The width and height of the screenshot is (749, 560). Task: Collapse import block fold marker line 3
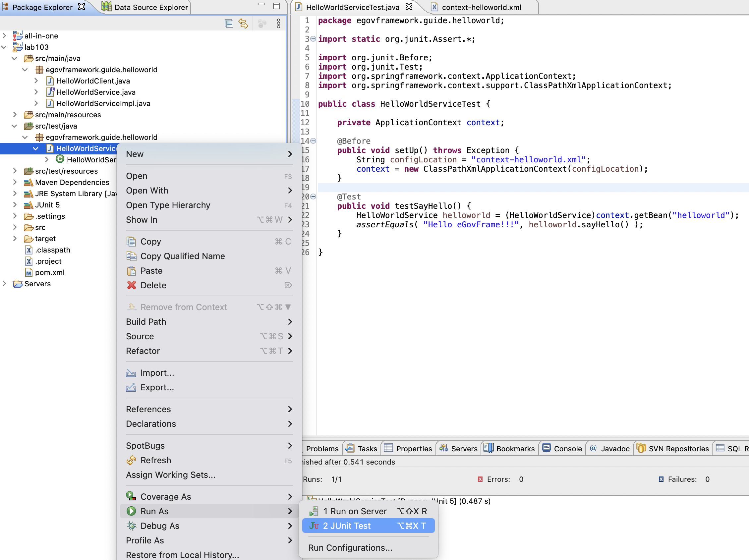tap(314, 39)
